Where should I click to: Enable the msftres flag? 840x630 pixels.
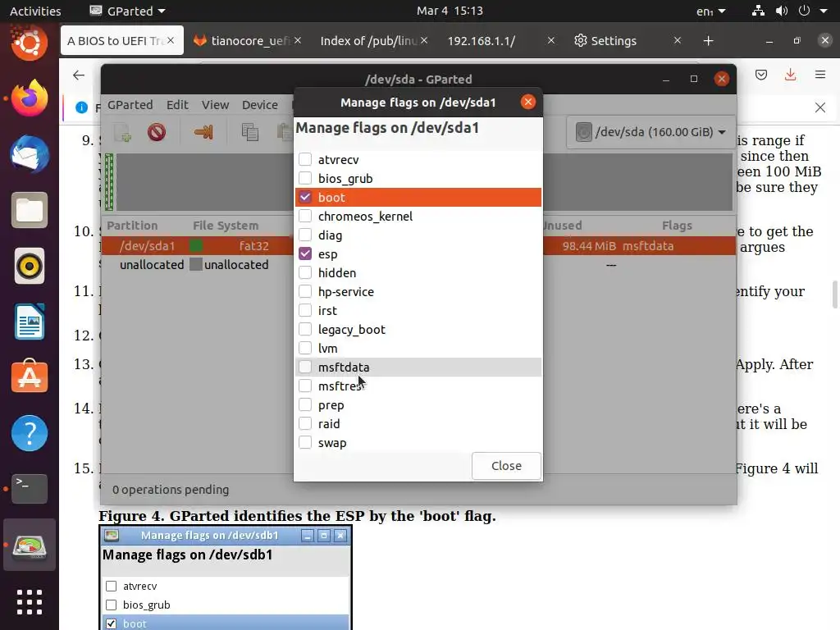coord(305,386)
